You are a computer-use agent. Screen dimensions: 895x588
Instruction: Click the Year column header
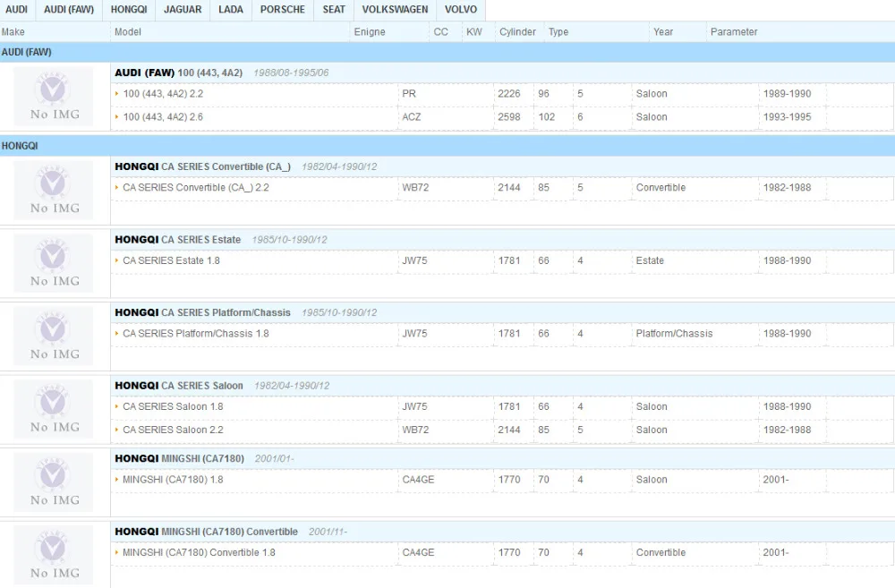click(662, 32)
